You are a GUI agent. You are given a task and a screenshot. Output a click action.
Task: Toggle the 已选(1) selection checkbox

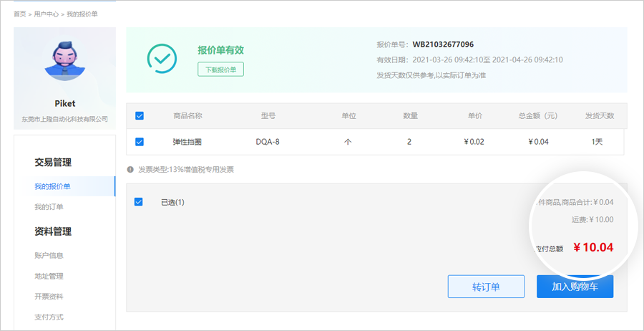click(x=140, y=202)
